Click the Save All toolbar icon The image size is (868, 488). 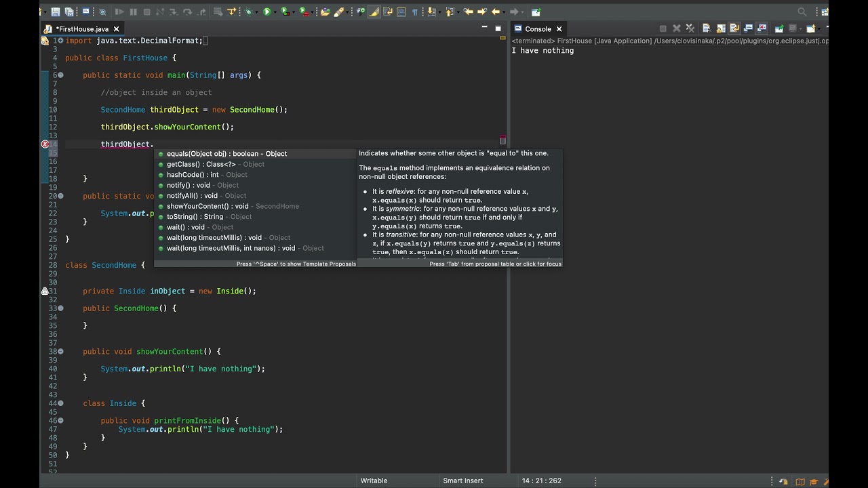(x=68, y=12)
